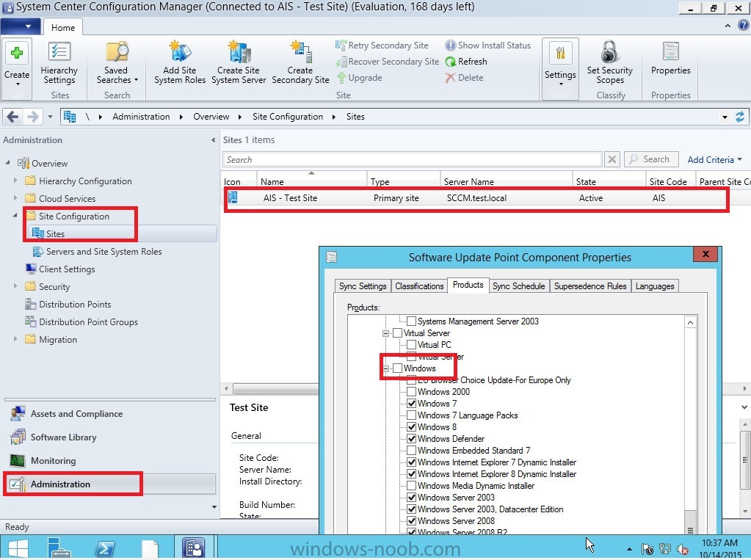Viewport: 751px width, 560px height.
Task: Toggle the Windows Server 2008 checkbox
Action: click(411, 520)
